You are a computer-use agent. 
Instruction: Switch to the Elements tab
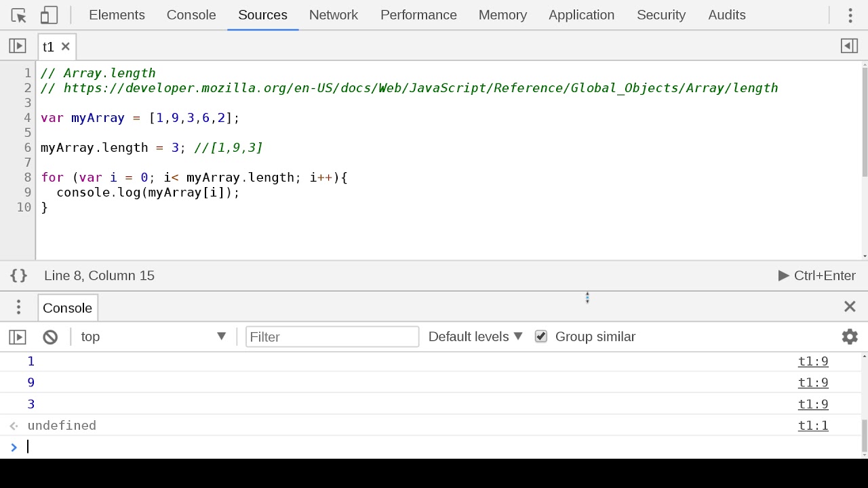pyautogui.click(x=117, y=15)
